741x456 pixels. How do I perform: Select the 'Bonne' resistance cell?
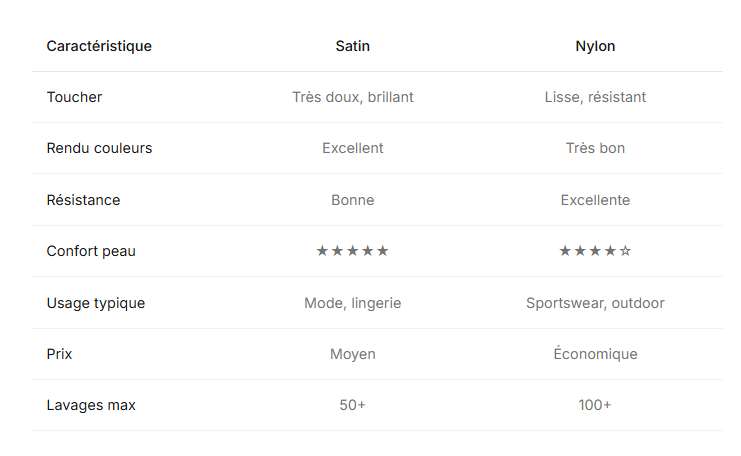coord(352,200)
